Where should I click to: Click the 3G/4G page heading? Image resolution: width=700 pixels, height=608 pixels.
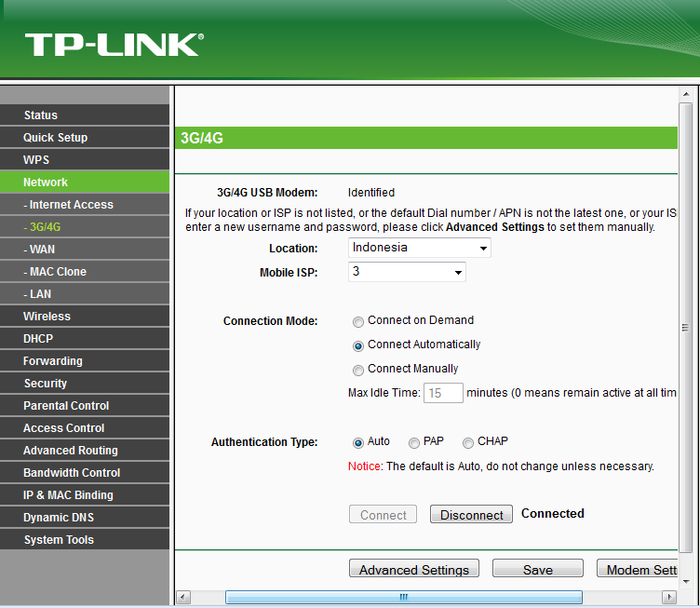click(x=202, y=138)
